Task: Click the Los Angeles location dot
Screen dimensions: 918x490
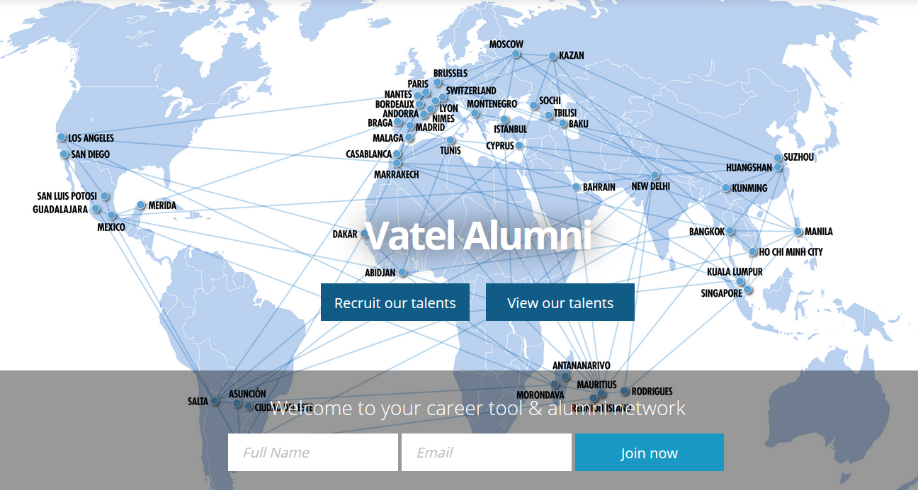Action: click(62, 138)
